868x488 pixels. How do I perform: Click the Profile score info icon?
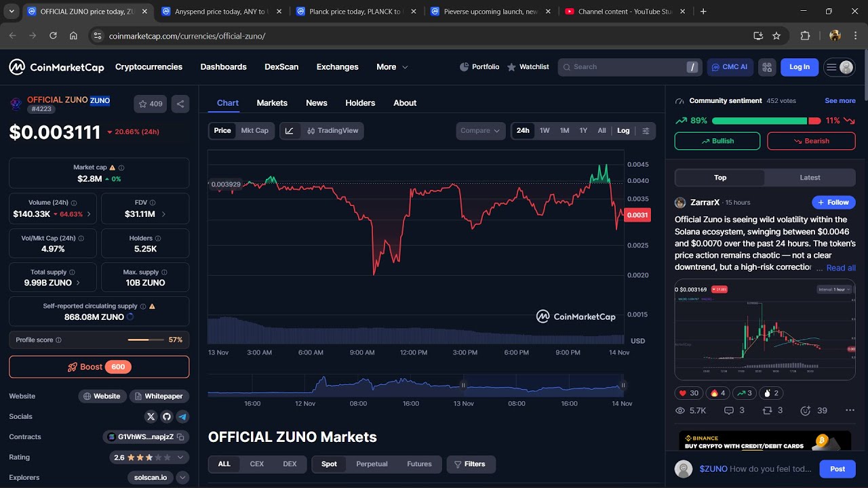pos(58,340)
